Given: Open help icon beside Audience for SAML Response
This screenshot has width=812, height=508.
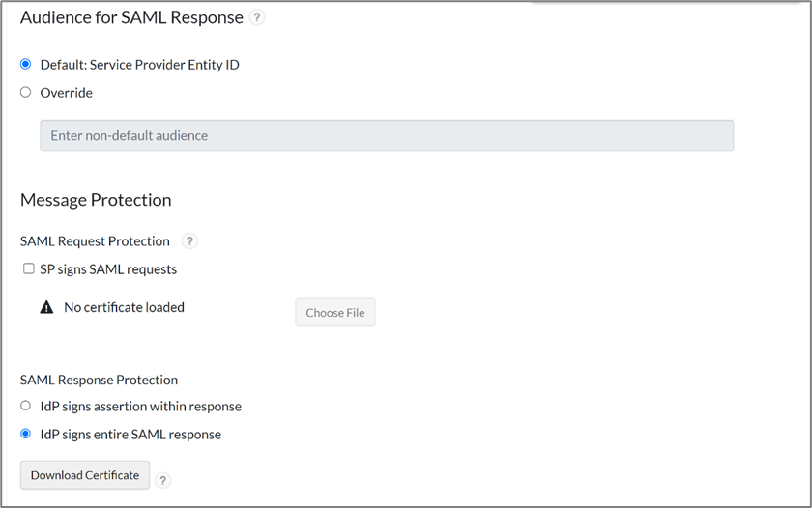Looking at the screenshot, I should pyautogui.click(x=256, y=17).
